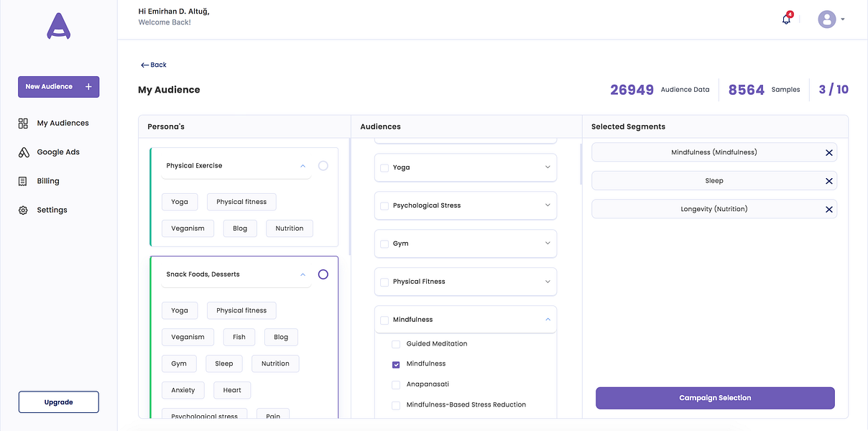The height and width of the screenshot is (431, 868).
Task: Click the Personas panel scrollbar
Action: point(350,198)
